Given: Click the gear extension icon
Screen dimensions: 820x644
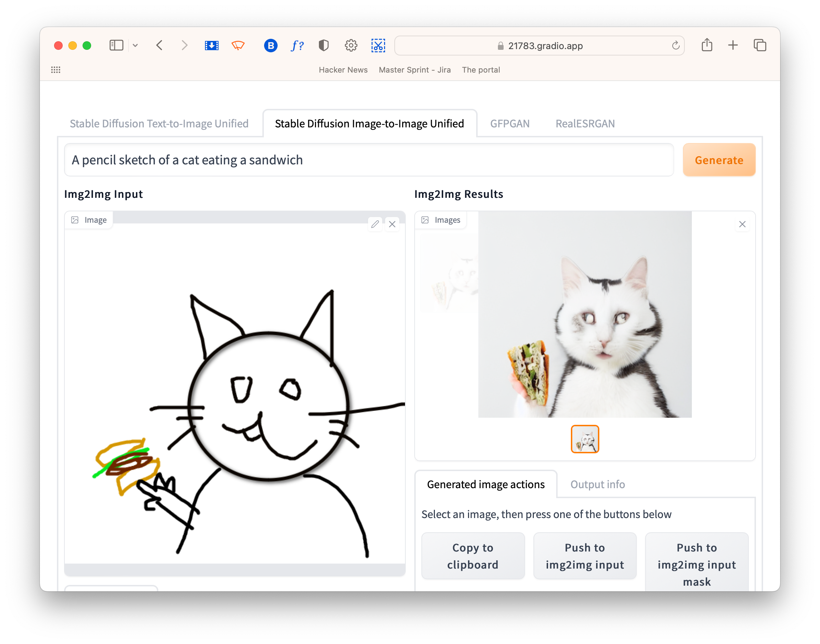Looking at the screenshot, I should (351, 46).
